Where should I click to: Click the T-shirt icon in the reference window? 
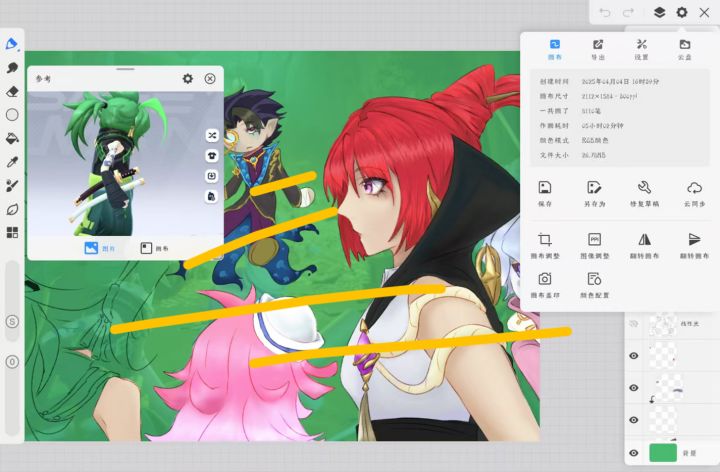tap(212, 156)
